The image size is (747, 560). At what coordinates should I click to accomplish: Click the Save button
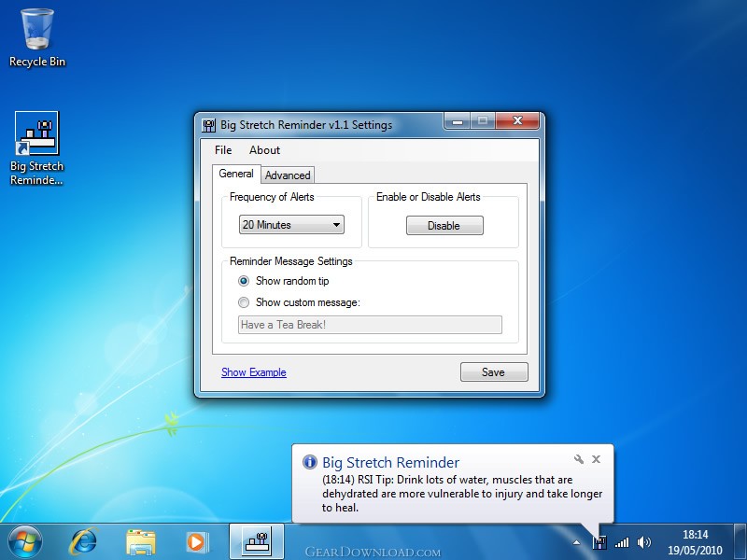pyautogui.click(x=494, y=371)
